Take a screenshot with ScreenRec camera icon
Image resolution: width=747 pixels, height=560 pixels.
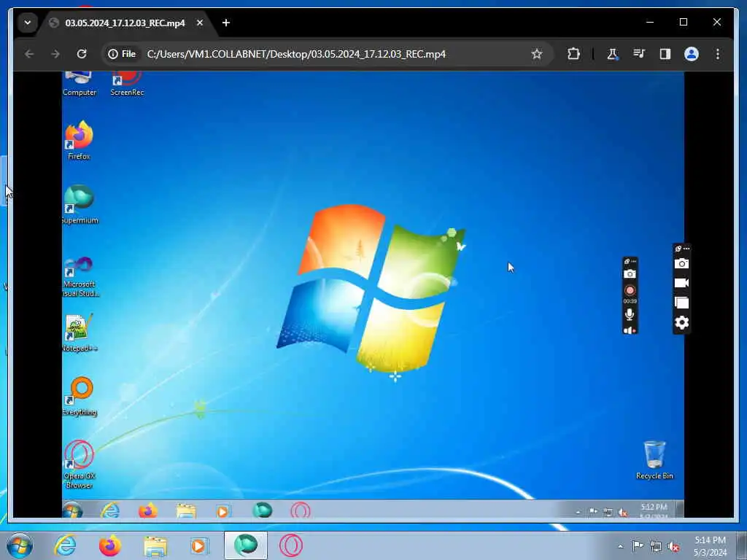tap(682, 263)
